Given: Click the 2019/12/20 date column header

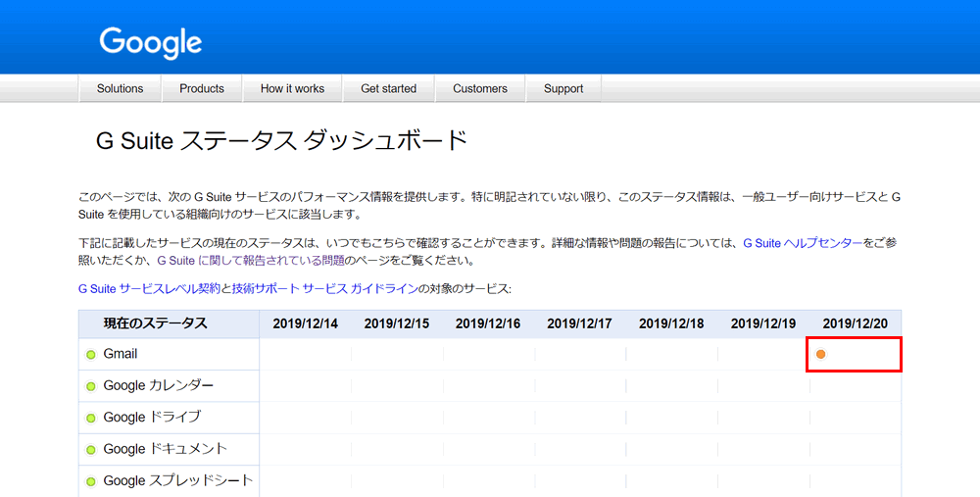Looking at the screenshot, I should pyautogui.click(x=855, y=323).
